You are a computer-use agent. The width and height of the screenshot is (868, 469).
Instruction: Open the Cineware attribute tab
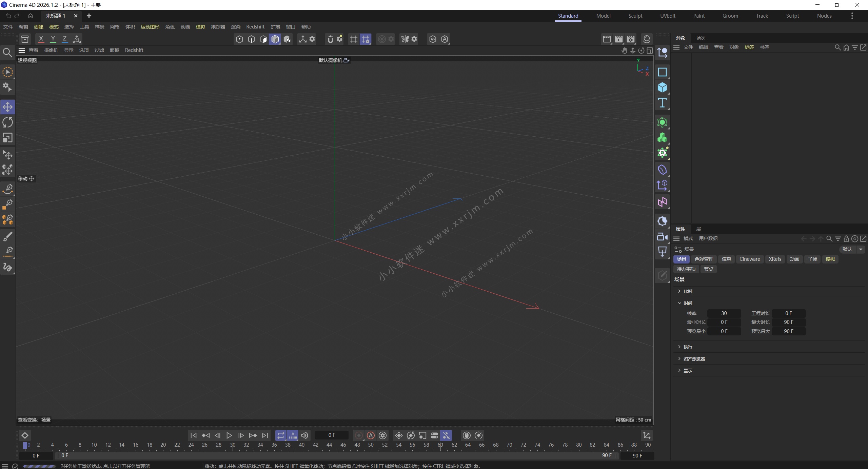click(x=749, y=259)
